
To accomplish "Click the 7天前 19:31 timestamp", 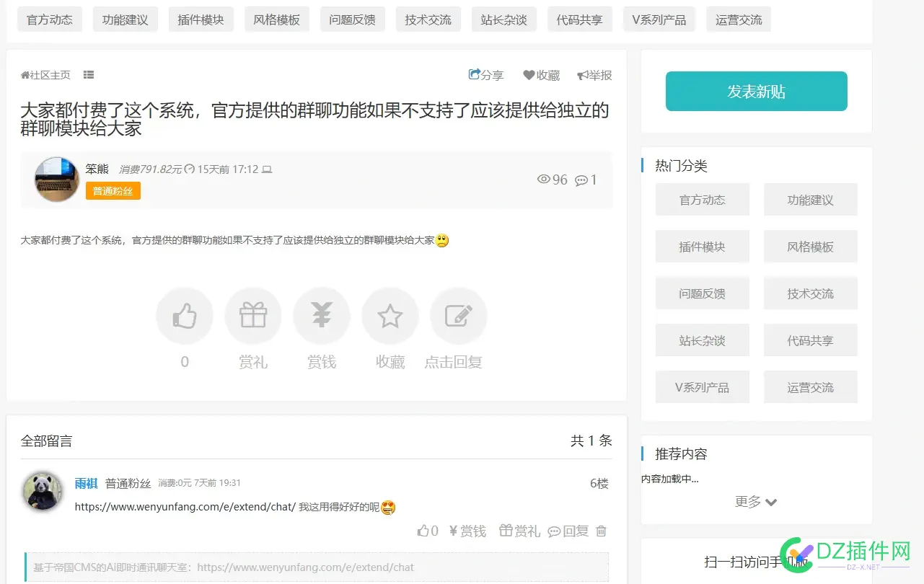I will pos(217,483).
